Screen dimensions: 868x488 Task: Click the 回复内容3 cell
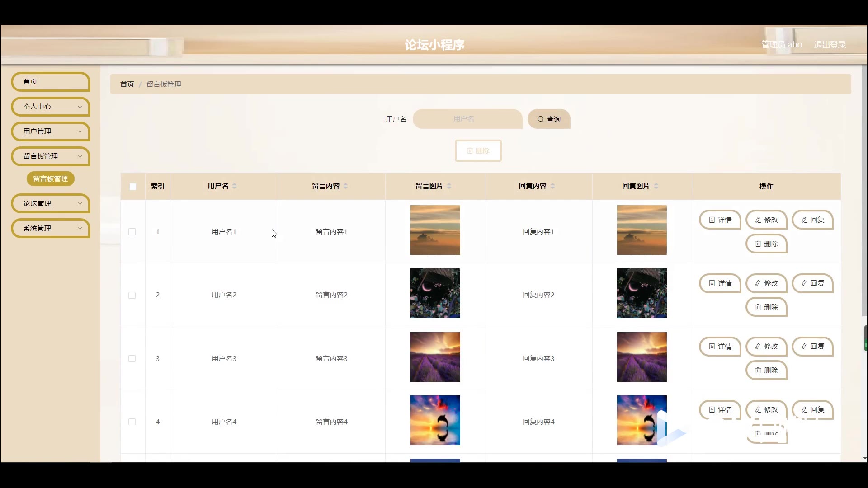(x=538, y=359)
